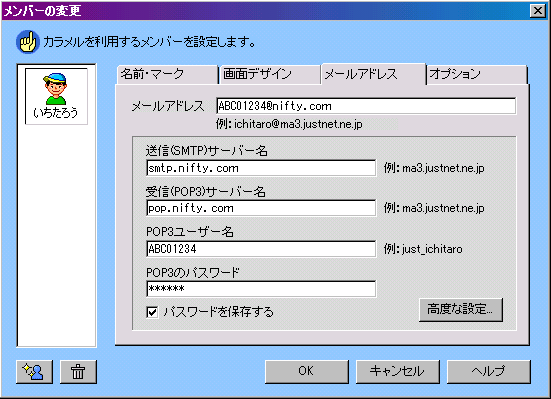The height and width of the screenshot is (399, 551).
Task: Select the メールアドレス tab
Action: 373,74
